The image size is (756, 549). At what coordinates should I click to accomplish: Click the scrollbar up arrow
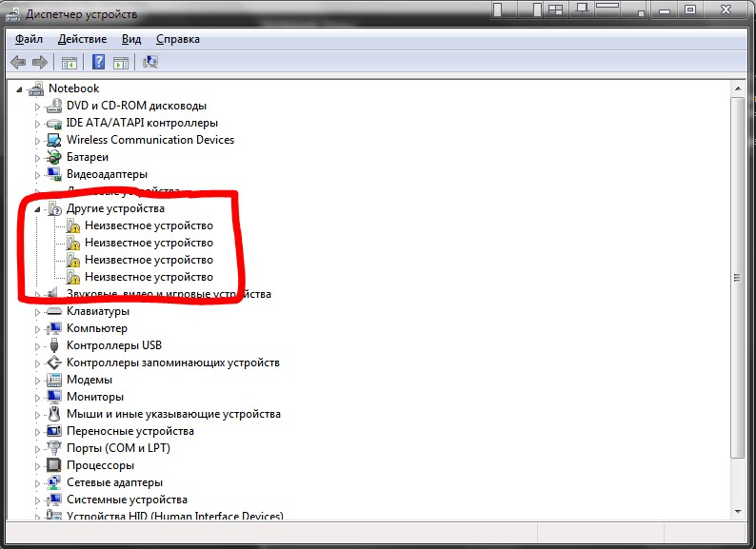(x=738, y=88)
